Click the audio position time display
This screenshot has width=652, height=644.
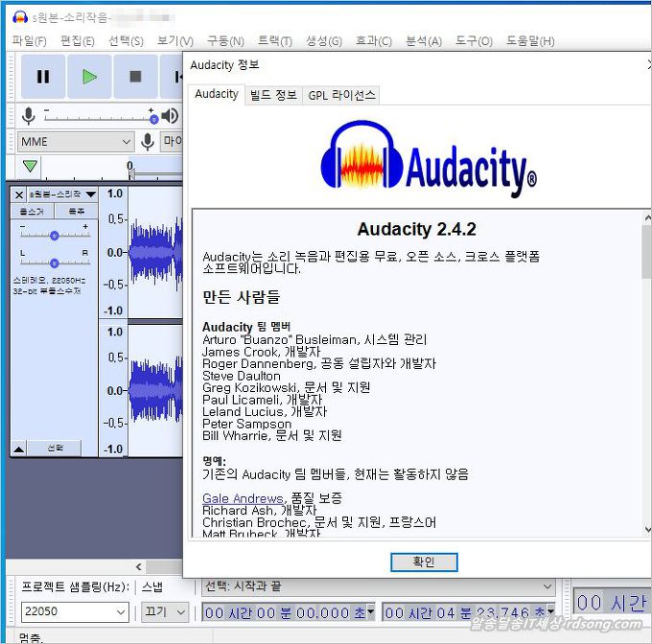(612, 602)
